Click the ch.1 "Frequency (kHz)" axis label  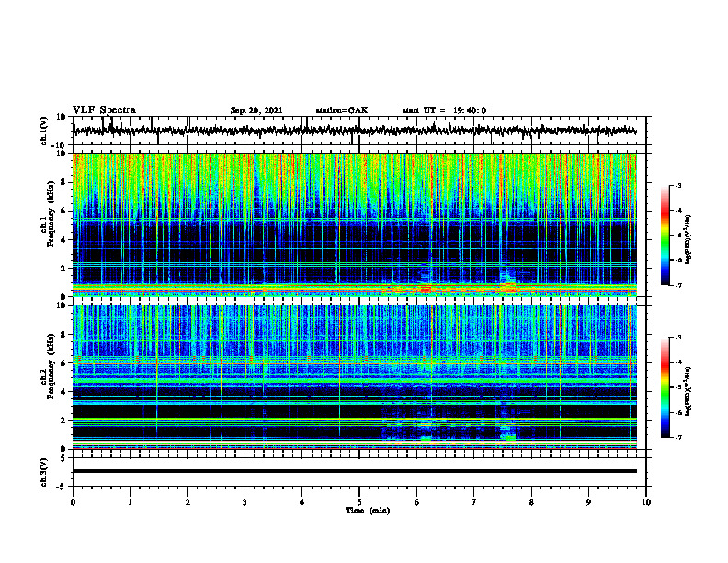(x=51, y=214)
